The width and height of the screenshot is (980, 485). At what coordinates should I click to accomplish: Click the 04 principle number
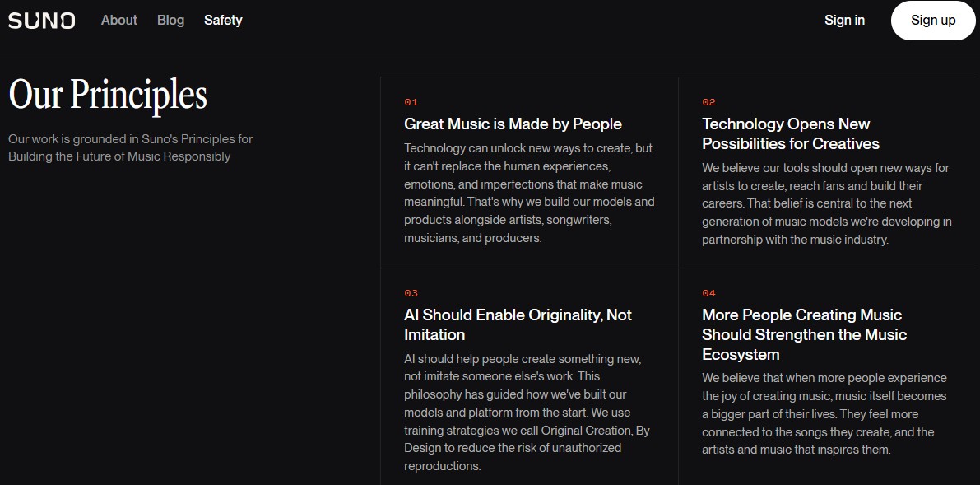(x=708, y=293)
